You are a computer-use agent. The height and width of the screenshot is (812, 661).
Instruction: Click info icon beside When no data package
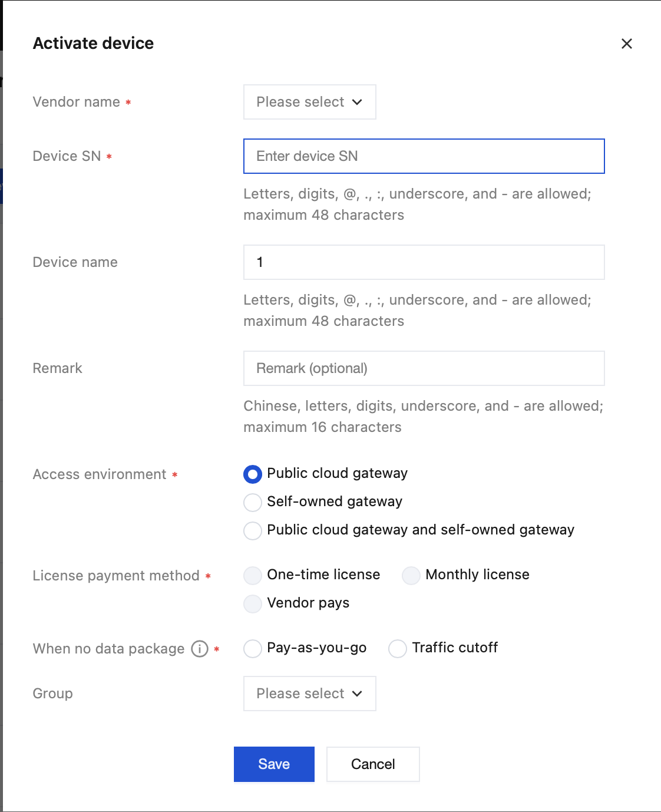coord(200,649)
